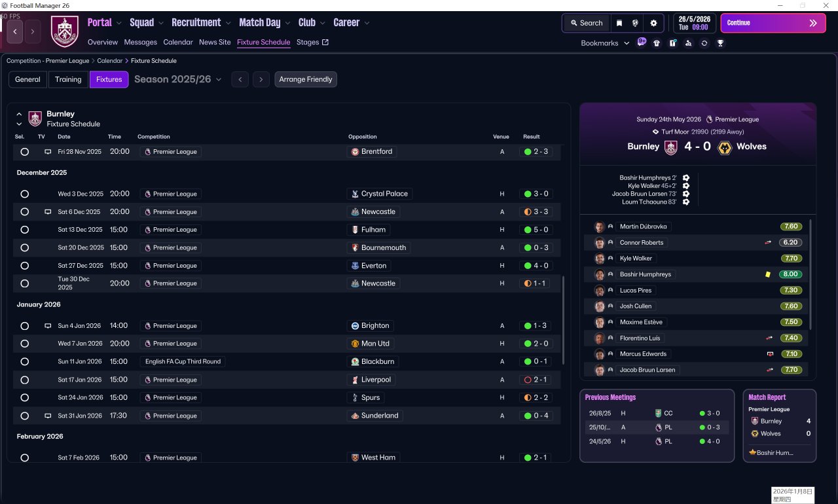The width and height of the screenshot is (838, 504).
Task: Select the radio button for the Blackburn fixture
Action: pyautogui.click(x=25, y=362)
